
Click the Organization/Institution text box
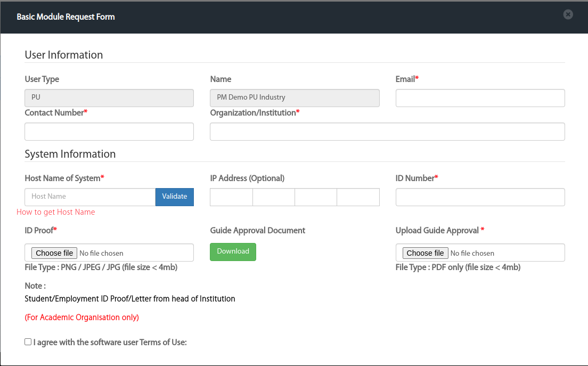pos(387,132)
